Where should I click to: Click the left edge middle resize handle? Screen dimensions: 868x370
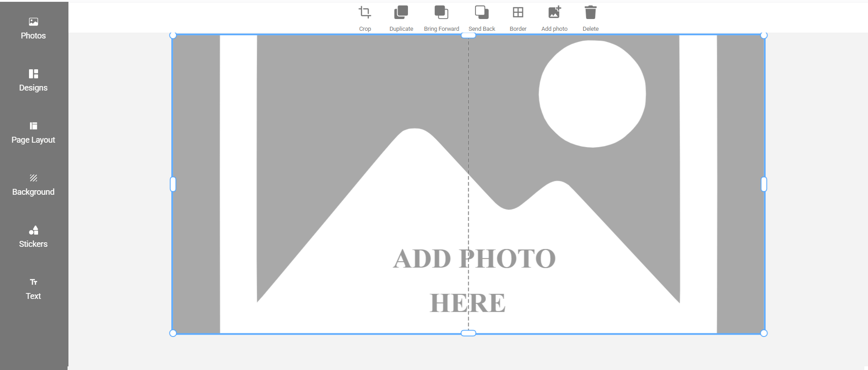point(173,184)
